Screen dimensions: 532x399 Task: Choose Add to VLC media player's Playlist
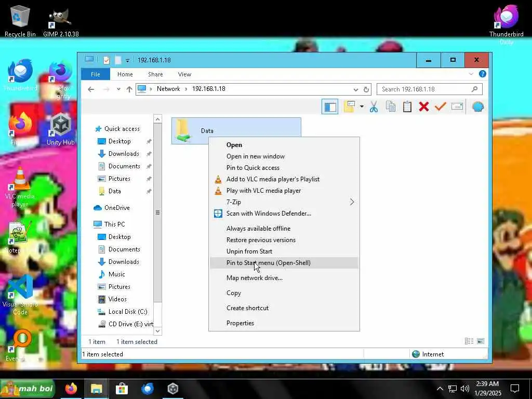[x=284, y=179]
